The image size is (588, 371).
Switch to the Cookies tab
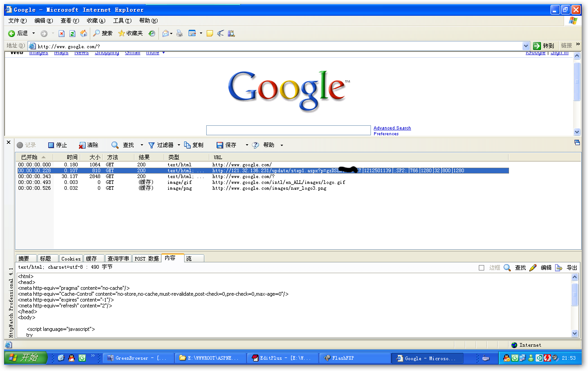[71, 258]
